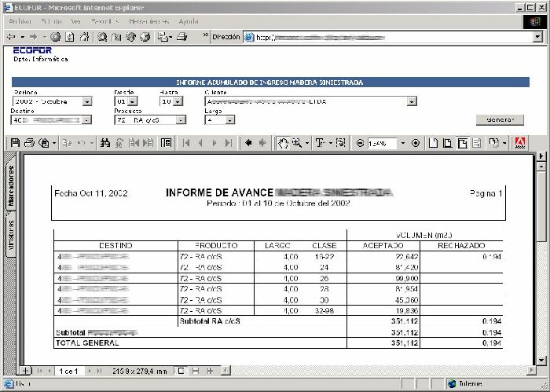
Task: Click the Acrobat save a copy icon
Action: point(14,143)
